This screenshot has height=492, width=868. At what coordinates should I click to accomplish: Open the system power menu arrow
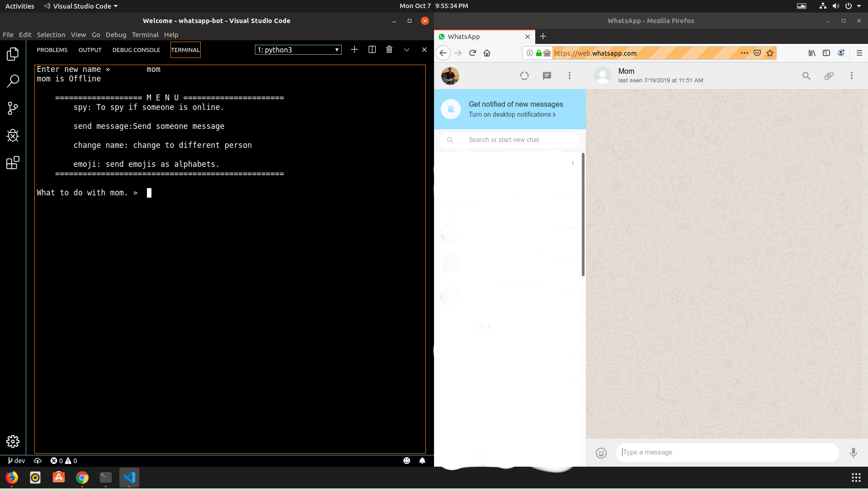(859, 6)
